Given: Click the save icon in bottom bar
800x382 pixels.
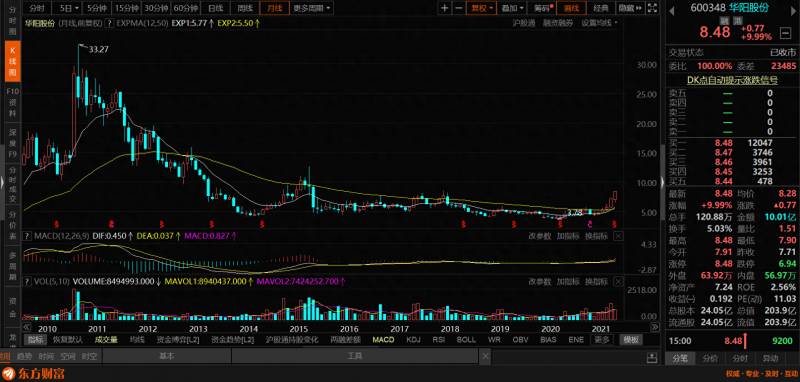Looking at the screenshot, I should (652, 356).
